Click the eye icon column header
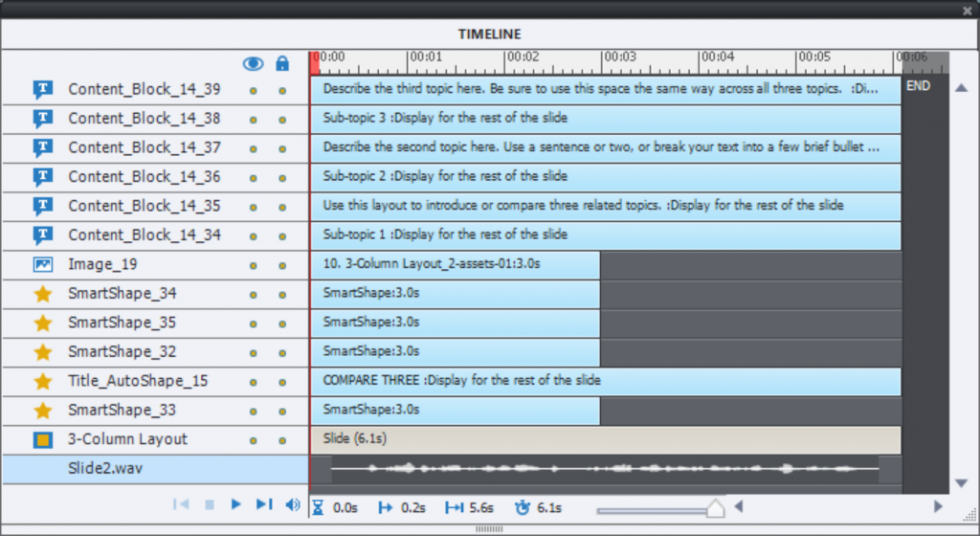The image size is (980, 536). click(x=254, y=63)
